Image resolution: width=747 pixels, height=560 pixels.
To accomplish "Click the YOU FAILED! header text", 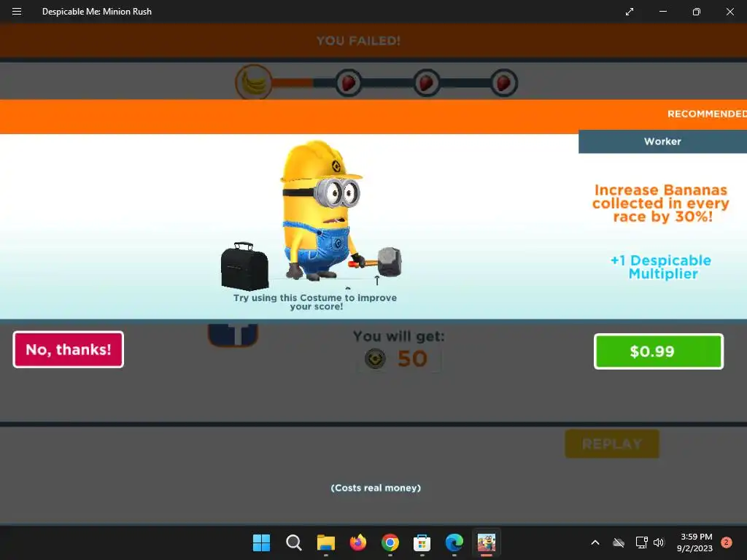I will pos(358,41).
